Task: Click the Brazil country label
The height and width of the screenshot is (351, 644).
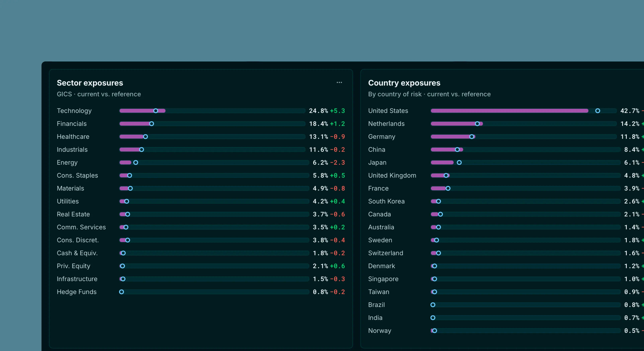Action: [376, 305]
